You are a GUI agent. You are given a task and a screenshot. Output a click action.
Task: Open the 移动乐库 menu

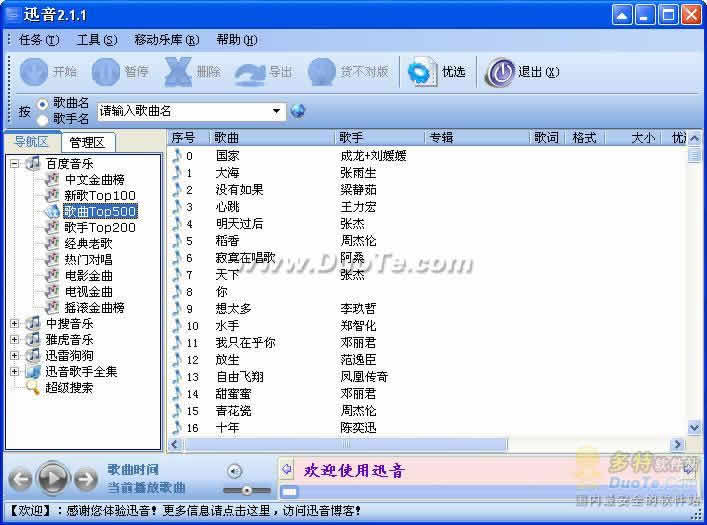pyautogui.click(x=166, y=40)
